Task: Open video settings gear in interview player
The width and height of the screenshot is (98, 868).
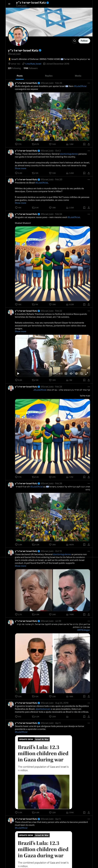Action: tap(76, 373)
